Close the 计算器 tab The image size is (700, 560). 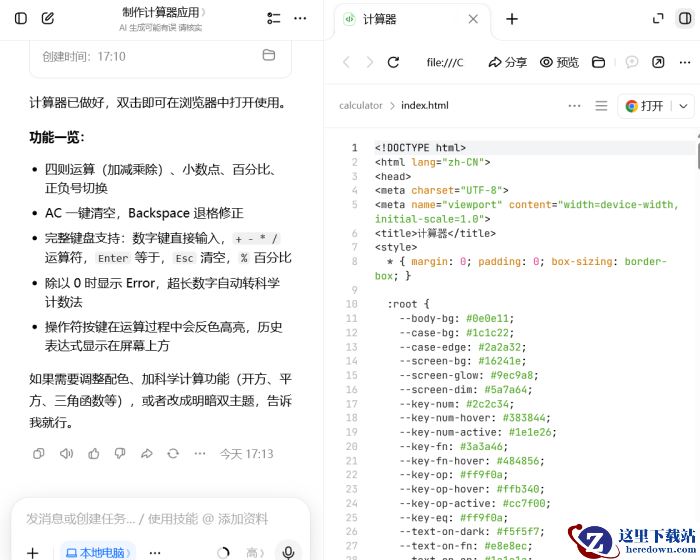pyautogui.click(x=473, y=19)
